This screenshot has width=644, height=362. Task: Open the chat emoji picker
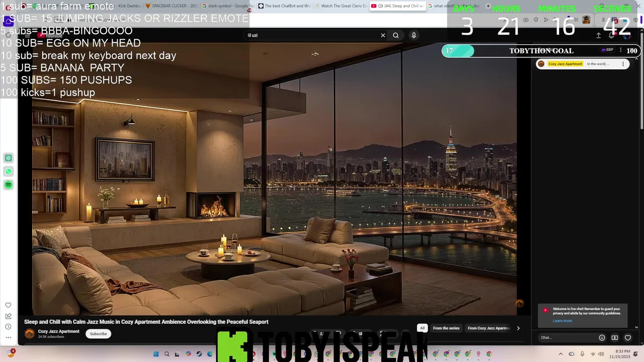point(602,338)
